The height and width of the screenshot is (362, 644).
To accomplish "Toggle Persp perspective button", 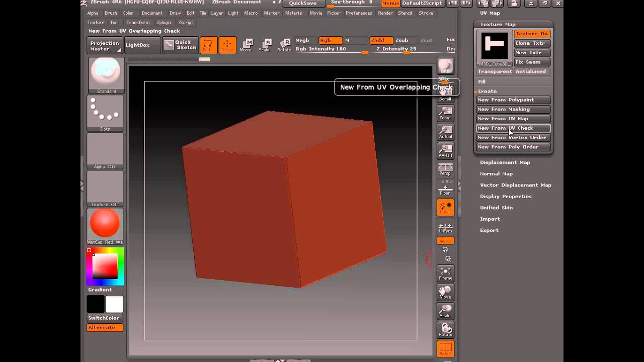I will tap(445, 169).
